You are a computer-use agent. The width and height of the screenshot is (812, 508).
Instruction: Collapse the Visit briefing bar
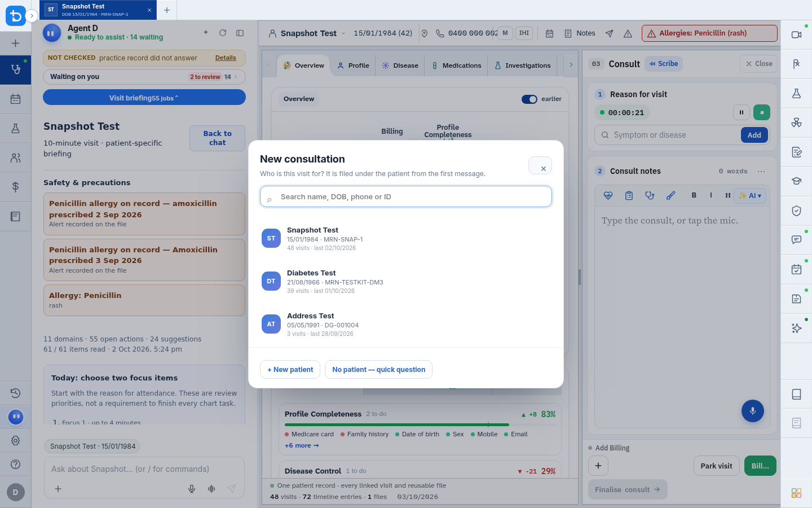click(144, 97)
